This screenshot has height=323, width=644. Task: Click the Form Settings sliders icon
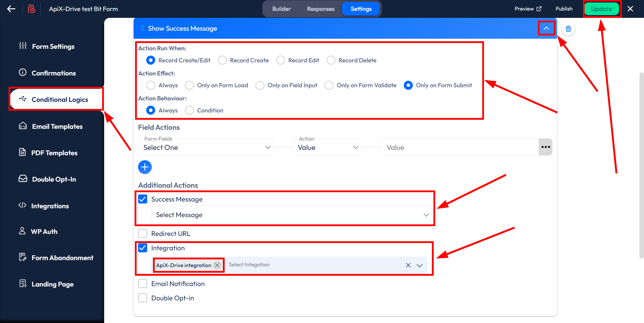click(x=23, y=46)
